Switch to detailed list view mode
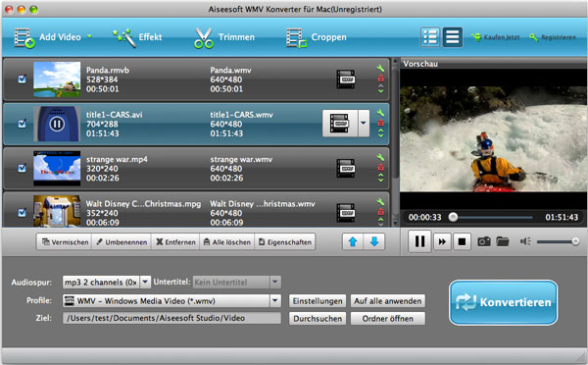 430,37
